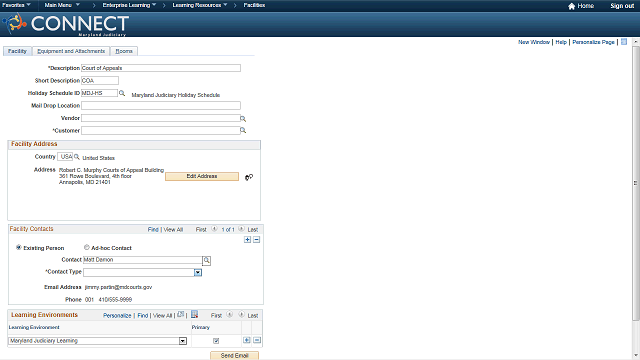Click the Description field containing Court of Appeals
The height and width of the screenshot is (360, 640).
coord(161,68)
